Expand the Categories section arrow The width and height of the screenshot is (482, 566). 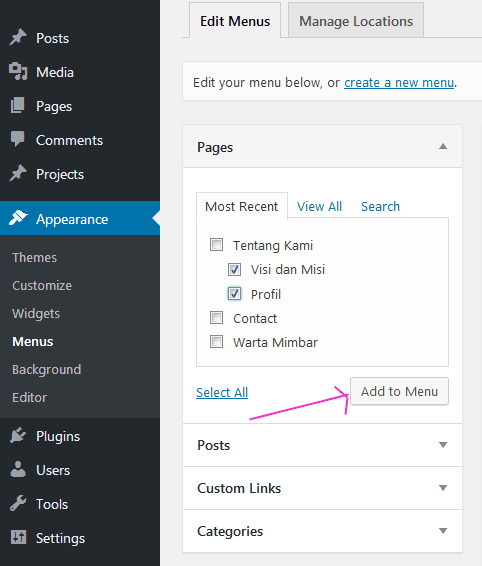[x=443, y=531]
